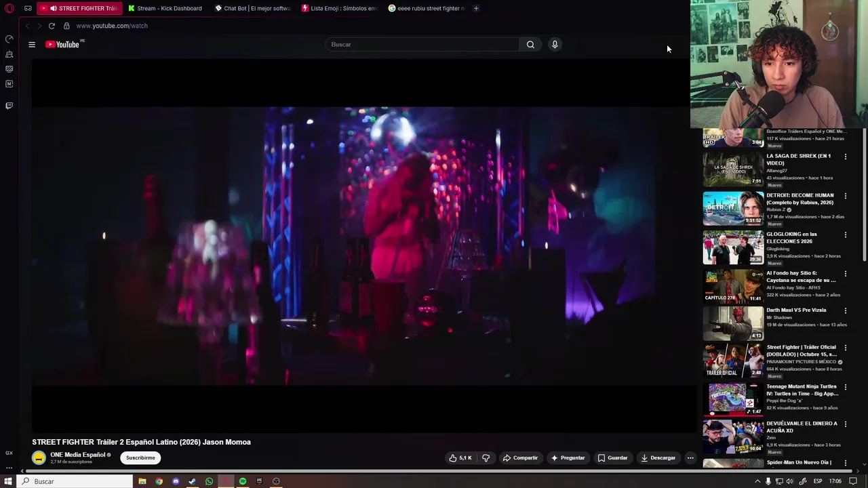Open ONE Media Español channel avatar
The height and width of the screenshot is (488, 868).
point(39,458)
